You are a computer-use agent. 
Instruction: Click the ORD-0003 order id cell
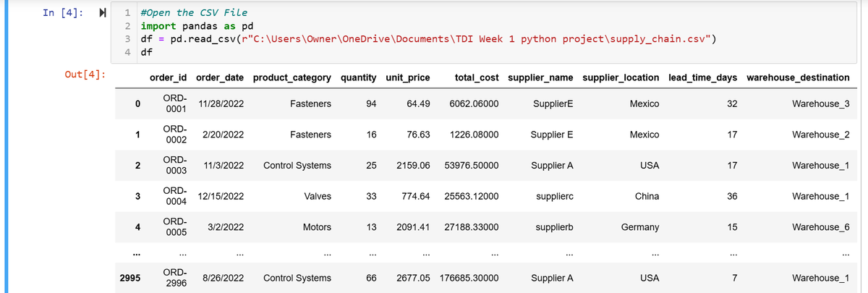176,165
